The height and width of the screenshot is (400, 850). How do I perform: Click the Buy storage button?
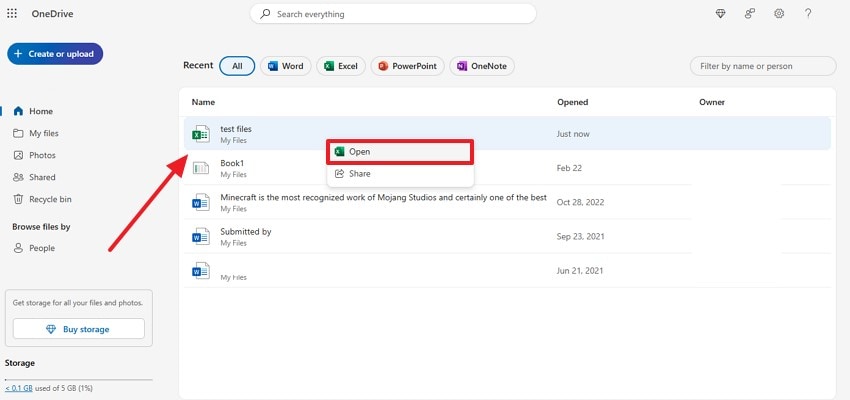point(79,329)
